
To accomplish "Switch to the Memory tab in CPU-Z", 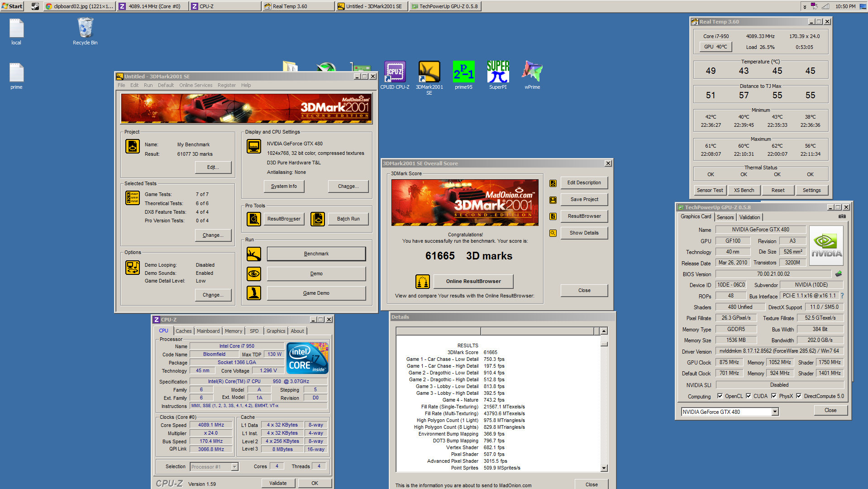I will (234, 331).
